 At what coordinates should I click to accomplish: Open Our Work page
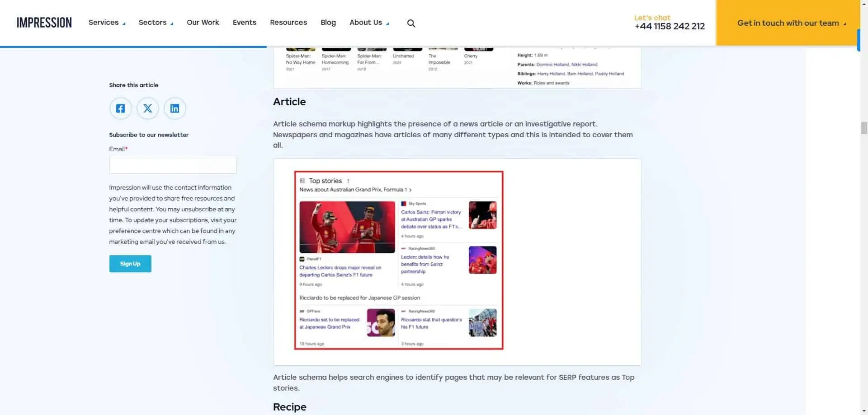[203, 22]
